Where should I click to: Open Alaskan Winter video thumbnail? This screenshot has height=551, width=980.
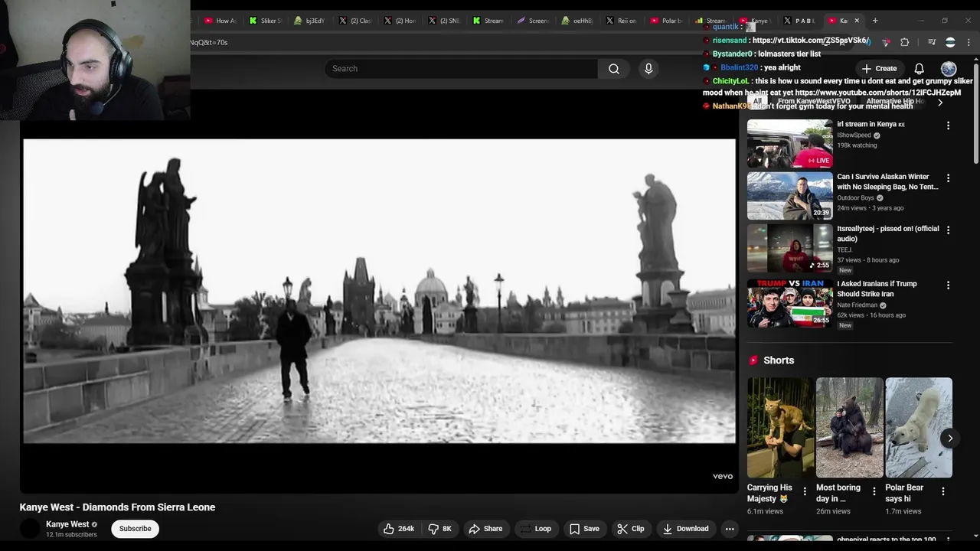(x=789, y=196)
